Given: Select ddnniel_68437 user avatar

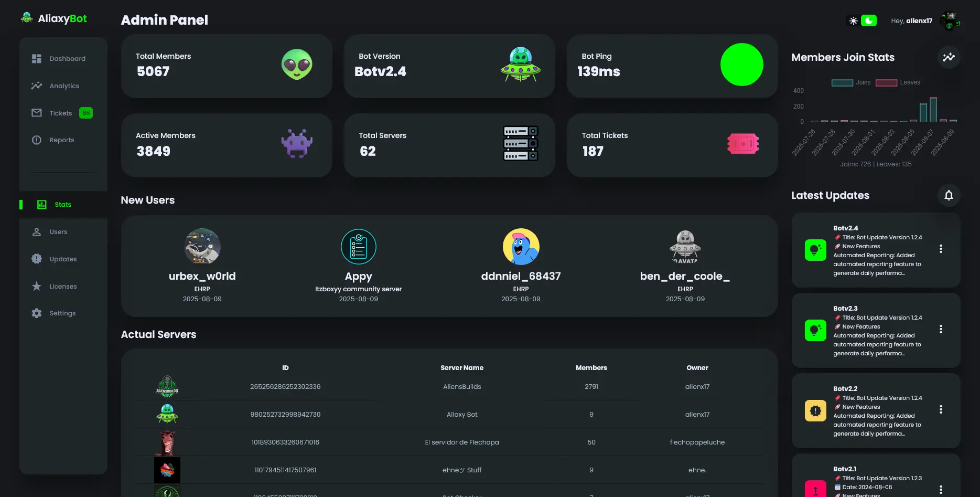Looking at the screenshot, I should (521, 247).
